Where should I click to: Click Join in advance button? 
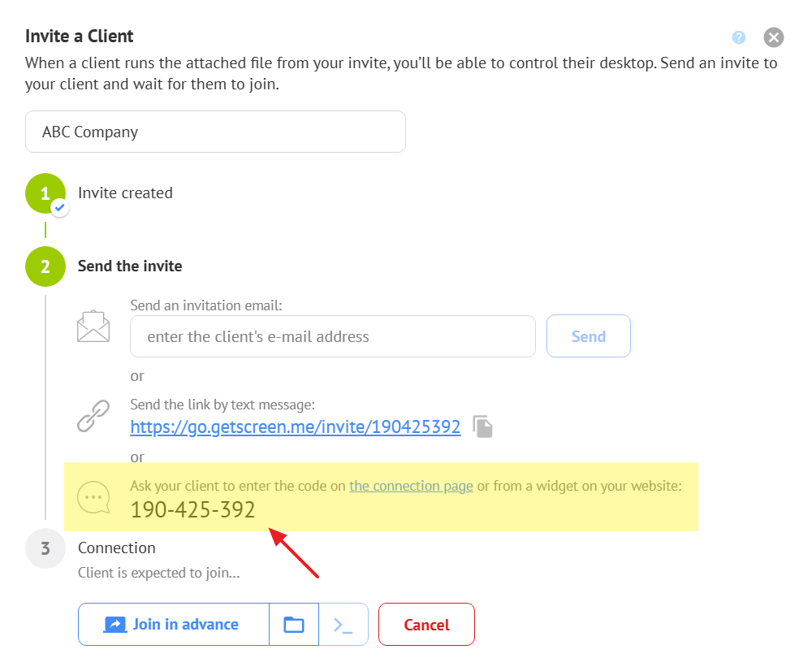pos(173,624)
